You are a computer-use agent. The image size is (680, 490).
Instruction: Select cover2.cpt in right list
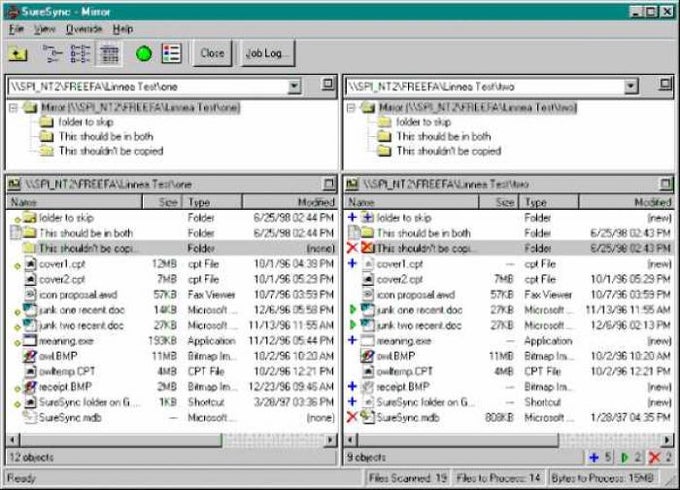(x=399, y=280)
